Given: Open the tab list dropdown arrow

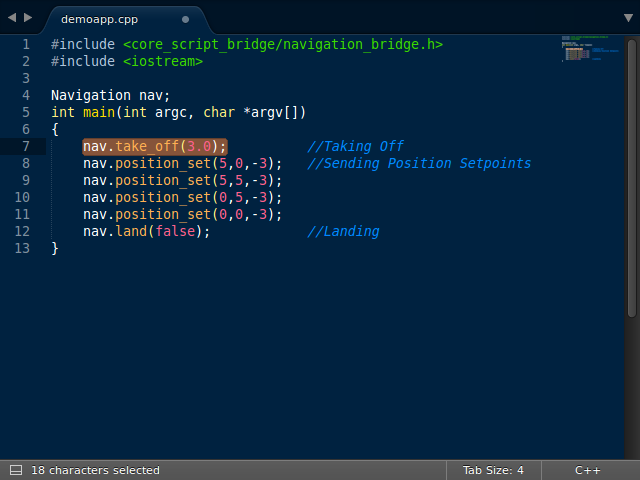Looking at the screenshot, I should (627, 18).
